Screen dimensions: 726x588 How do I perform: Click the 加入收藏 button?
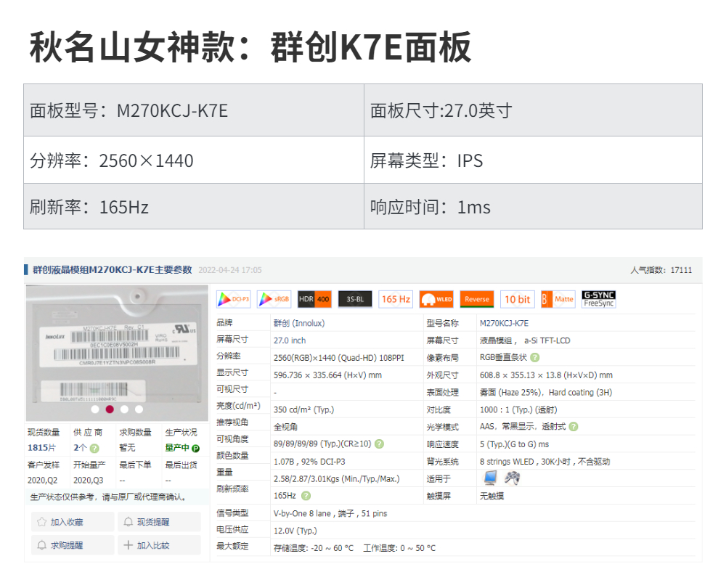[x=73, y=522]
